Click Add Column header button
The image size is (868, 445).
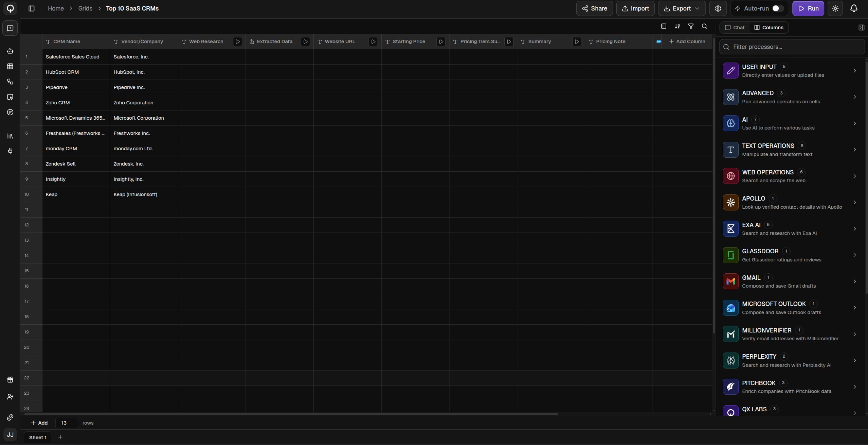pos(687,41)
